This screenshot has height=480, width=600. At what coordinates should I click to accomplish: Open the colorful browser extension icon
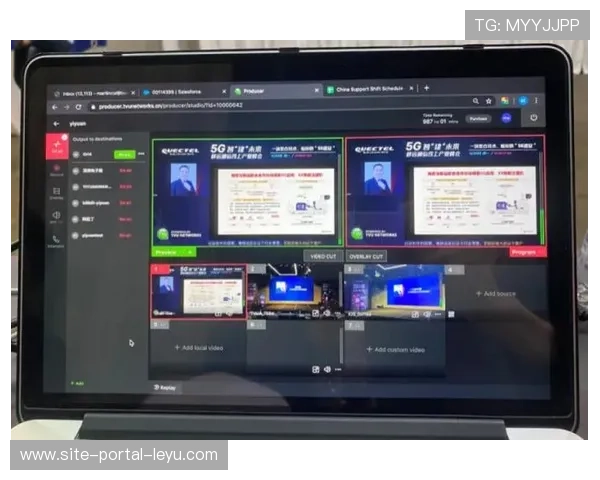click(505, 101)
